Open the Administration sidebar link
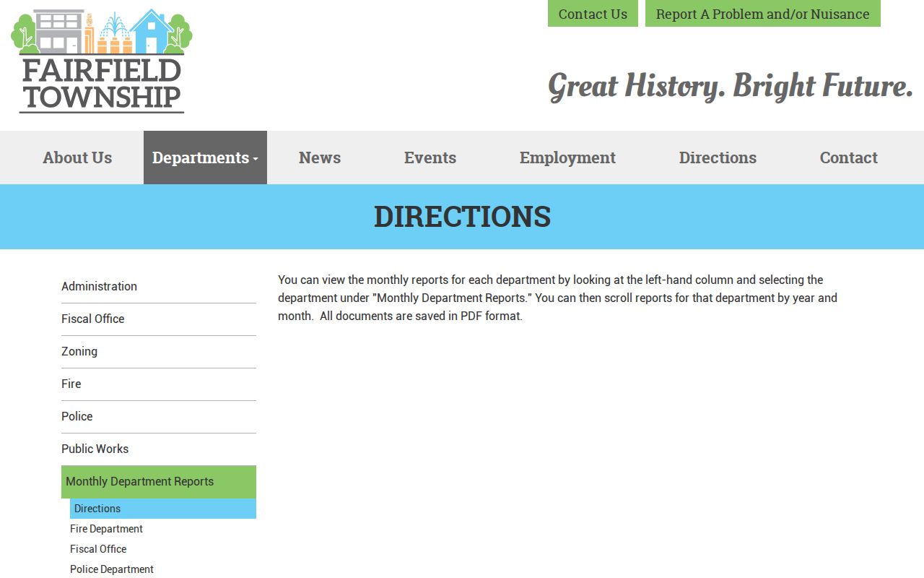 (x=159, y=287)
